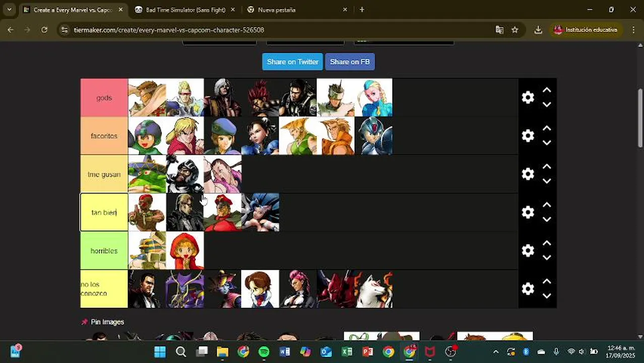Open Windows Start menu

pos(160,351)
